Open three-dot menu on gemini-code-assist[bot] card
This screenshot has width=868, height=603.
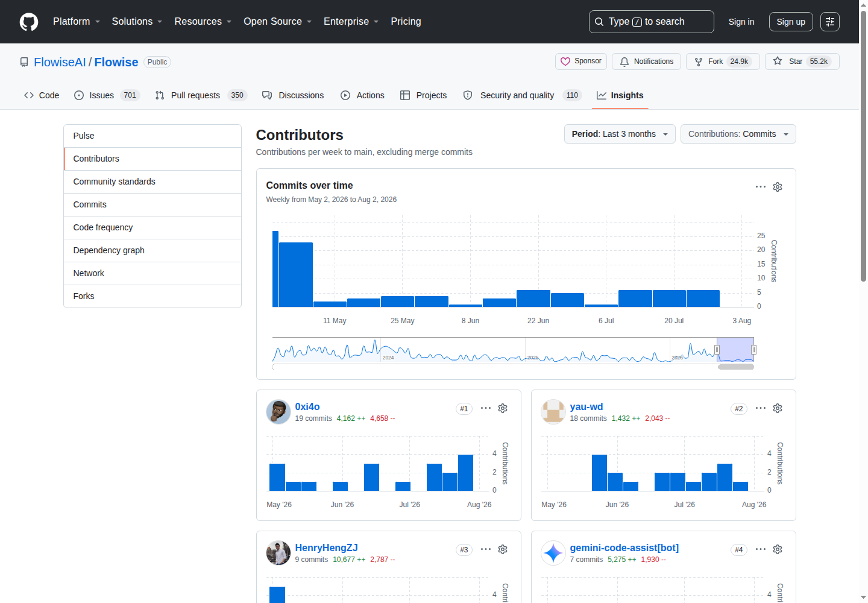point(761,549)
